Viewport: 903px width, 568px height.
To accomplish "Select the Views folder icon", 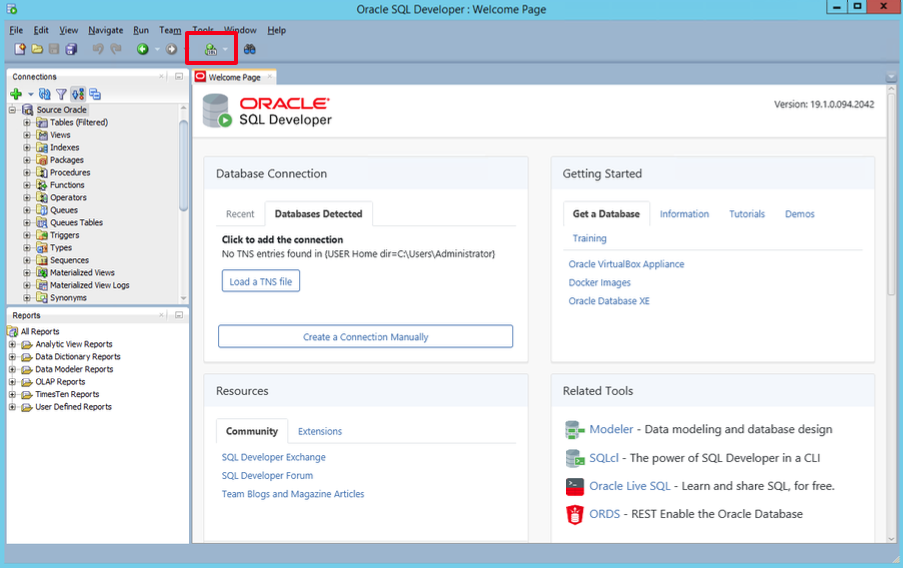I will (41, 135).
